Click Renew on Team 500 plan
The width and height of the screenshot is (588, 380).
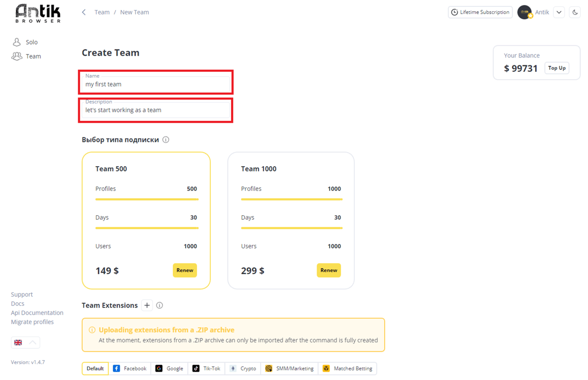(185, 270)
